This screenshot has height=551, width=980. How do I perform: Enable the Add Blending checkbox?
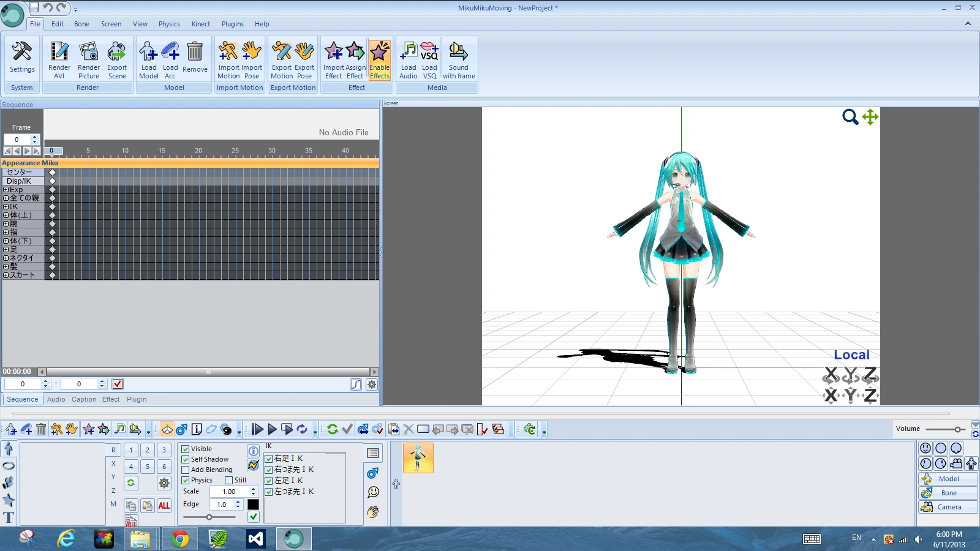186,470
